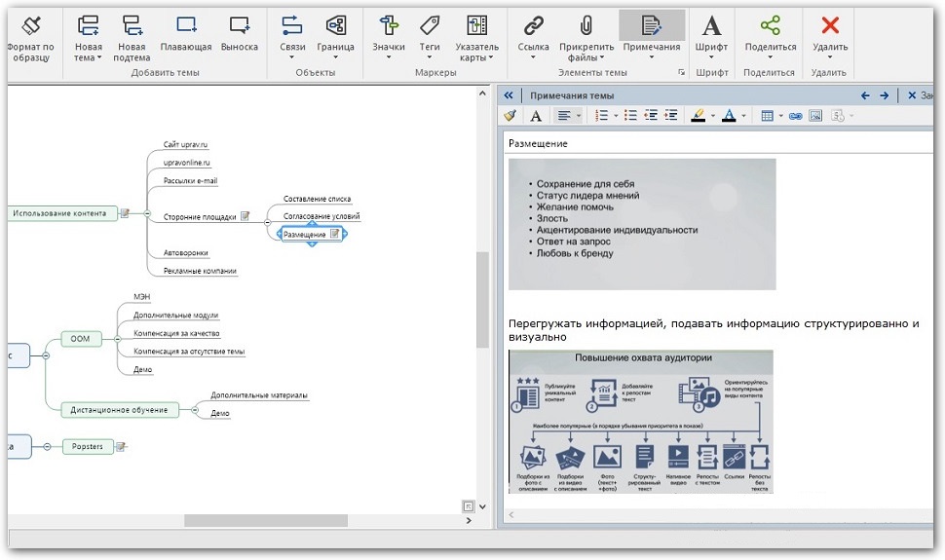The width and height of the screenshot is (945, 560).
Task: Toggle bulleted list in notes toolbar
Action: [x=630, y=116]
